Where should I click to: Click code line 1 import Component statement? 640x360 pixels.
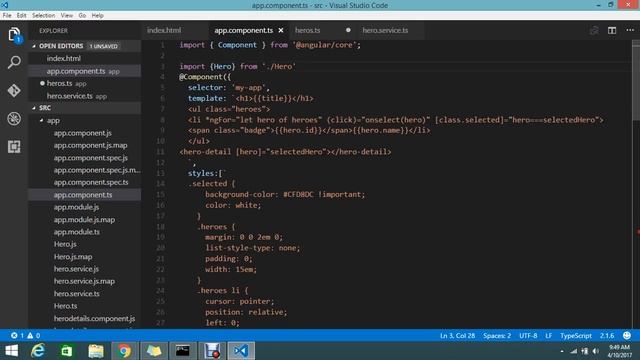click(270, 45)
